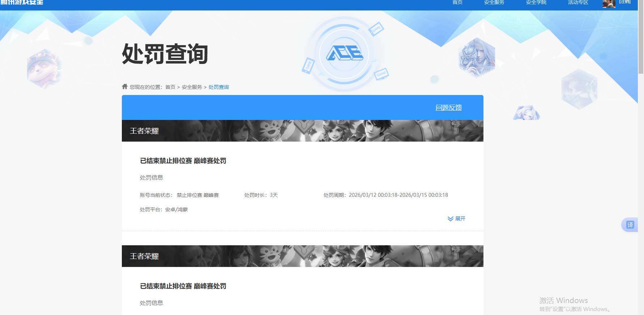Click the user avatar thumbnail
644x315 pixels.
tap(609, 4)
